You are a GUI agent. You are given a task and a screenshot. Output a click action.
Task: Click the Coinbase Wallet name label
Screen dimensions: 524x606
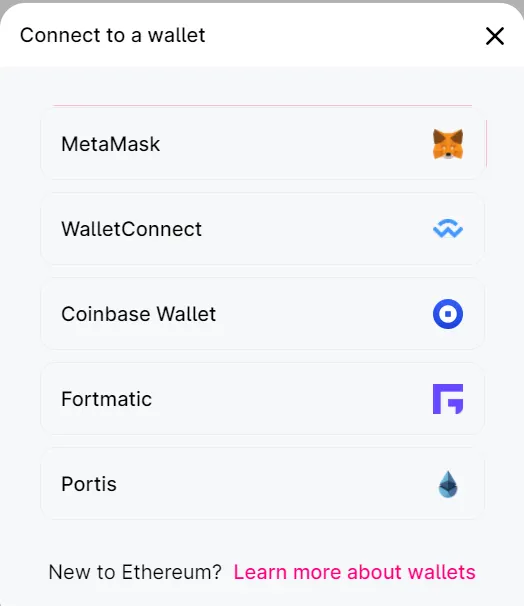(138, 314)
